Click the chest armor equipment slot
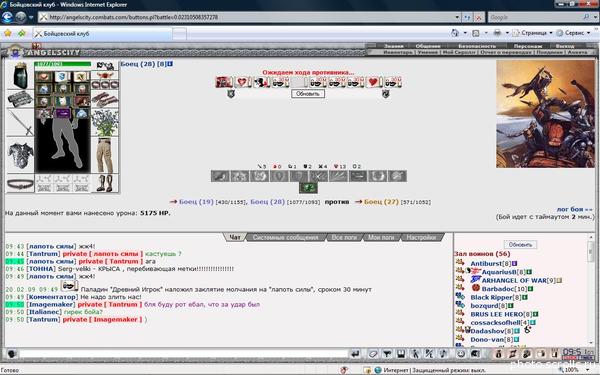 click(20, 156)
